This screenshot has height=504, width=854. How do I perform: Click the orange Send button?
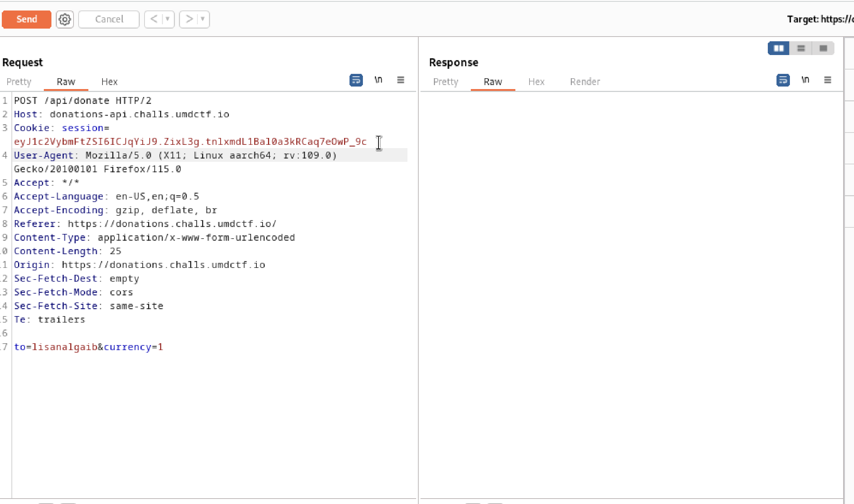26,19
